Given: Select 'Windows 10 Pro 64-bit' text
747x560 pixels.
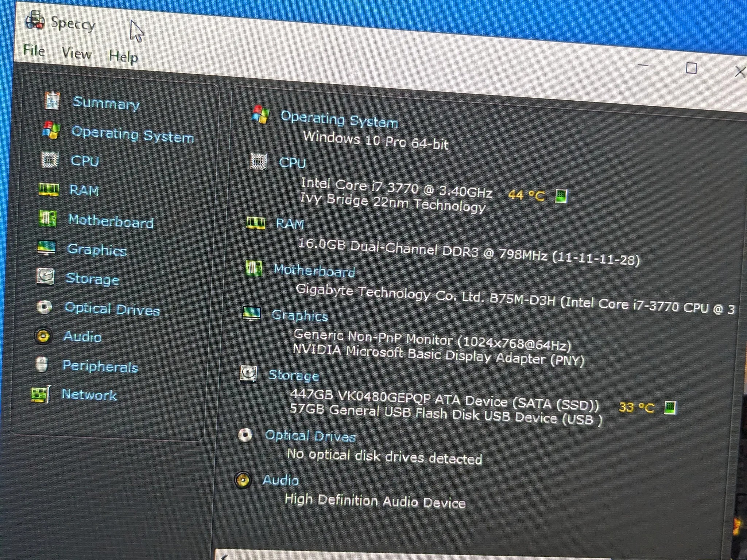Looking at the screenshot, I should (x=376, y=141).
